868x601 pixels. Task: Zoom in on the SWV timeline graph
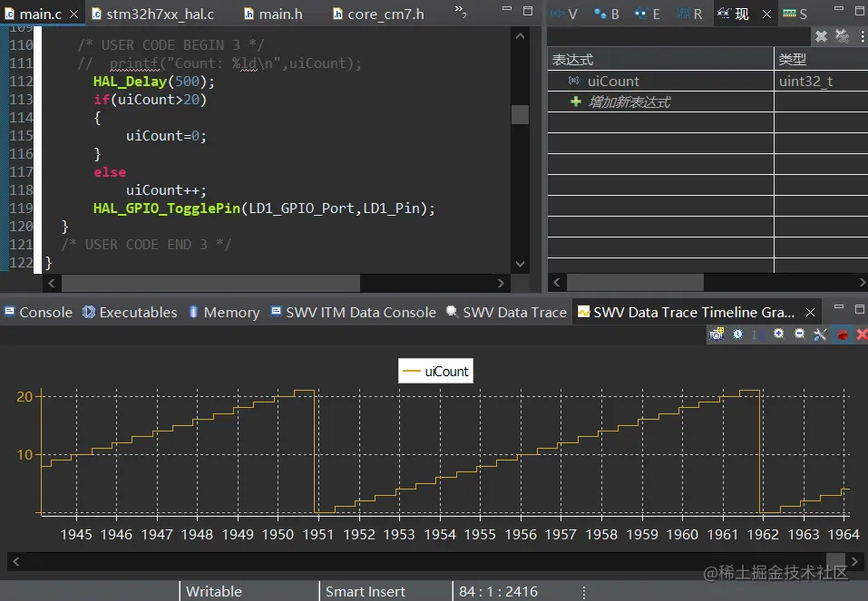tap(779, 334)
